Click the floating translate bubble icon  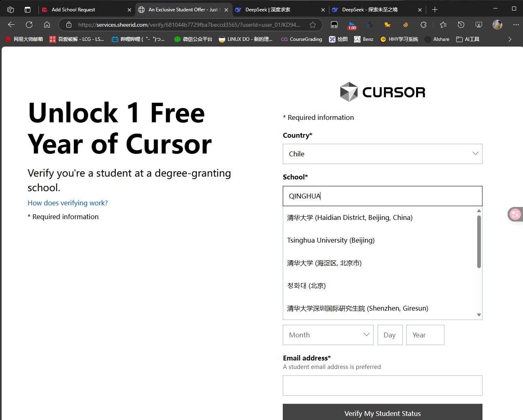click(x=515, y=214)
